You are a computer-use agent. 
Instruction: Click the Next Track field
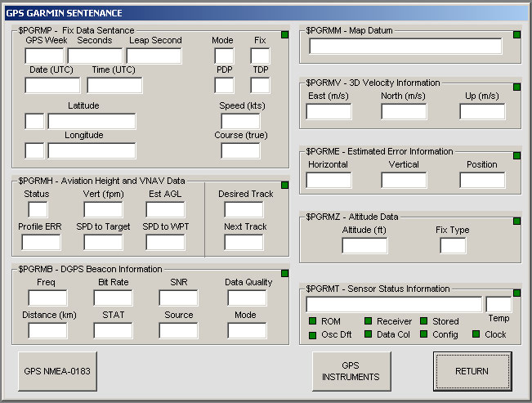point(244,242)
